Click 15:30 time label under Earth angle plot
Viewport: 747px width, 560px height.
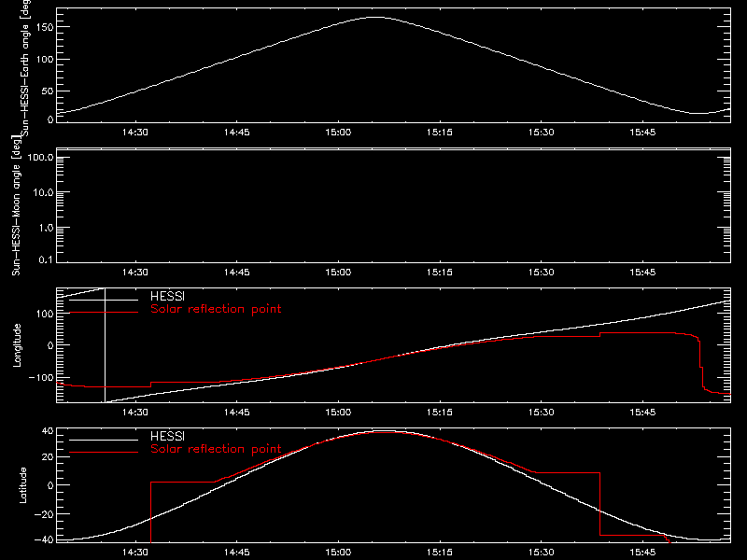tap(542, 133)
